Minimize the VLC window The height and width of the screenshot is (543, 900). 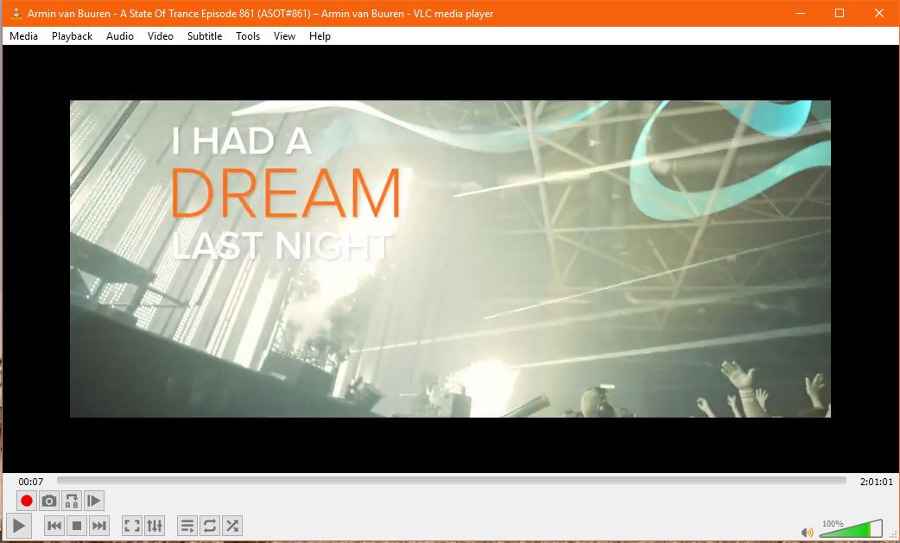point(800,13)
